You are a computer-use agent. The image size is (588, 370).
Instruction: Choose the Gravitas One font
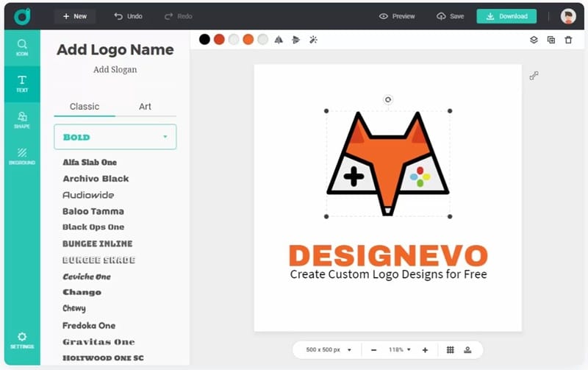click(98, 342)
